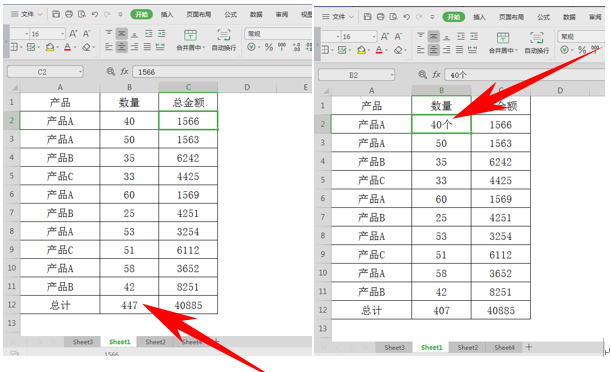611x372 pixels.
Task: Open 页面布局 tab in the left window
Action: (x=199, y=14)
